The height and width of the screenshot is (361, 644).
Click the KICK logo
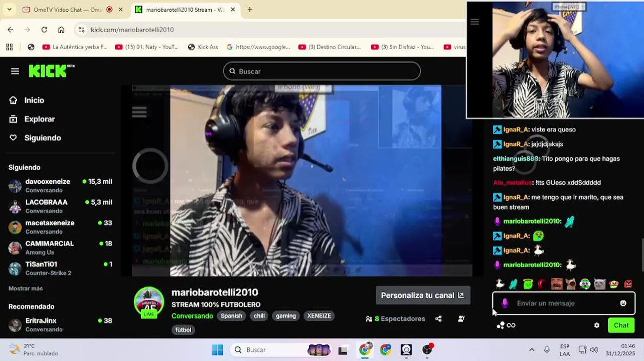pyautogui.click(x=51, y=71)
